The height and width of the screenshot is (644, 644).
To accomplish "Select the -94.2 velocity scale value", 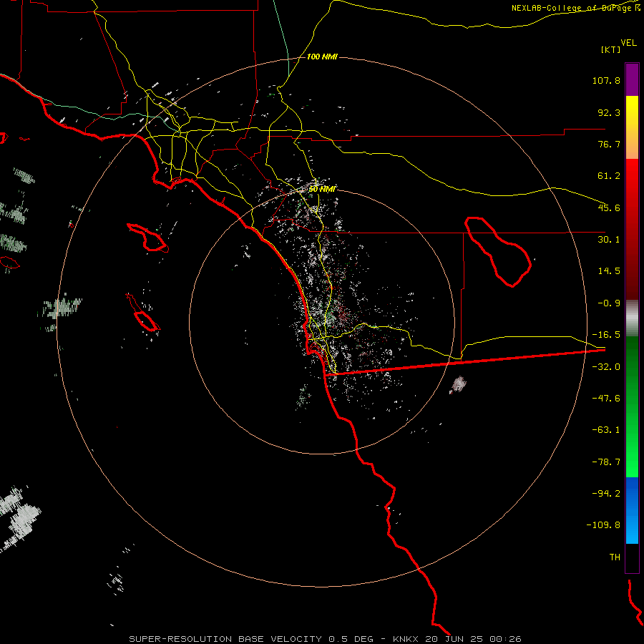I will pyautogui.click(x=606, y=493).
